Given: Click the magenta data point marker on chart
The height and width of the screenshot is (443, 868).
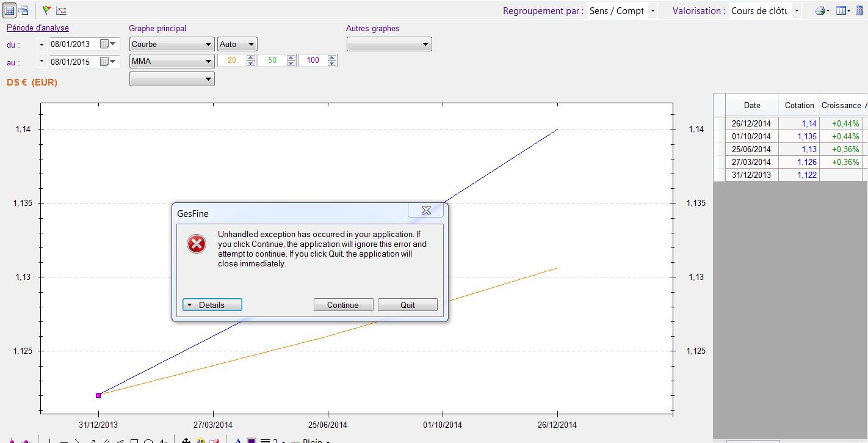Looking at the screenshot, I should tap(98, 395).
